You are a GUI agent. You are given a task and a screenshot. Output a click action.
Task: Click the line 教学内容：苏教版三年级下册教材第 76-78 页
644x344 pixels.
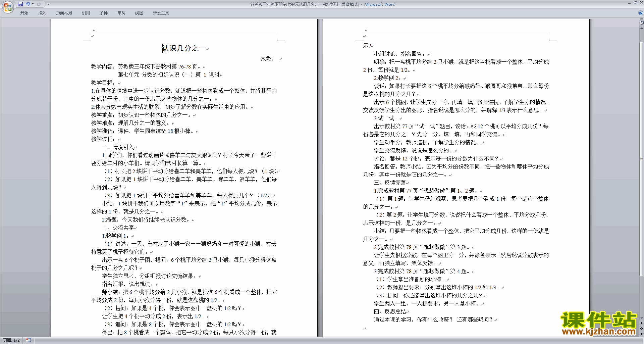point(146,66)
